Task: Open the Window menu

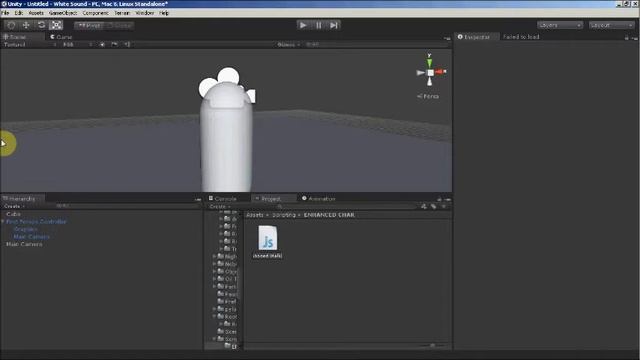Action: [x=144, y=13]
